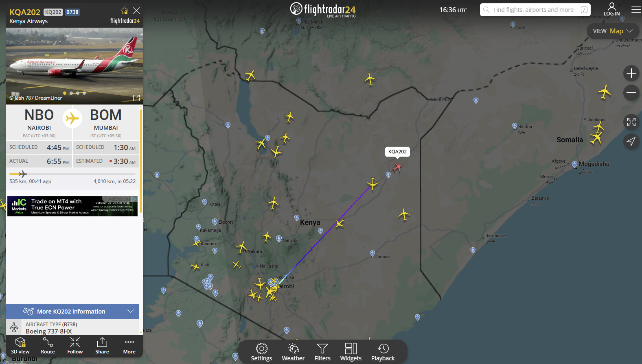
Task: Toggle fullscreen map view
Action: (631, 122)
